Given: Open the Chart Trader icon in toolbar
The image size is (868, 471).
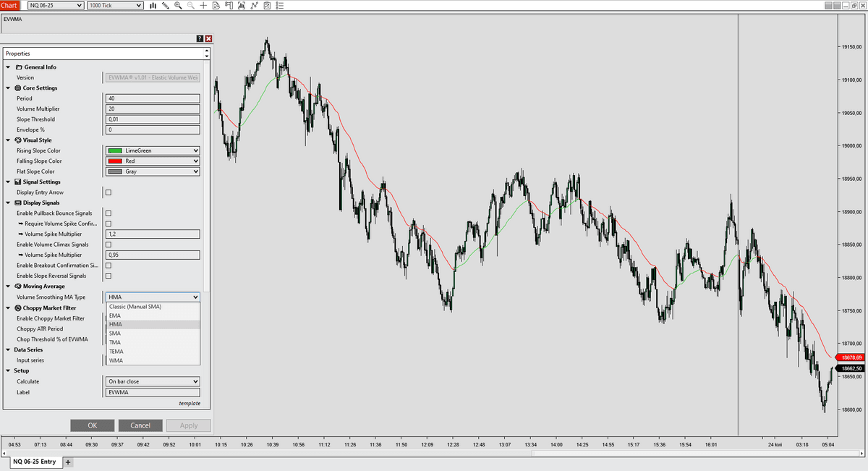Looking at the screenshot, I should (x=229, y=6).
